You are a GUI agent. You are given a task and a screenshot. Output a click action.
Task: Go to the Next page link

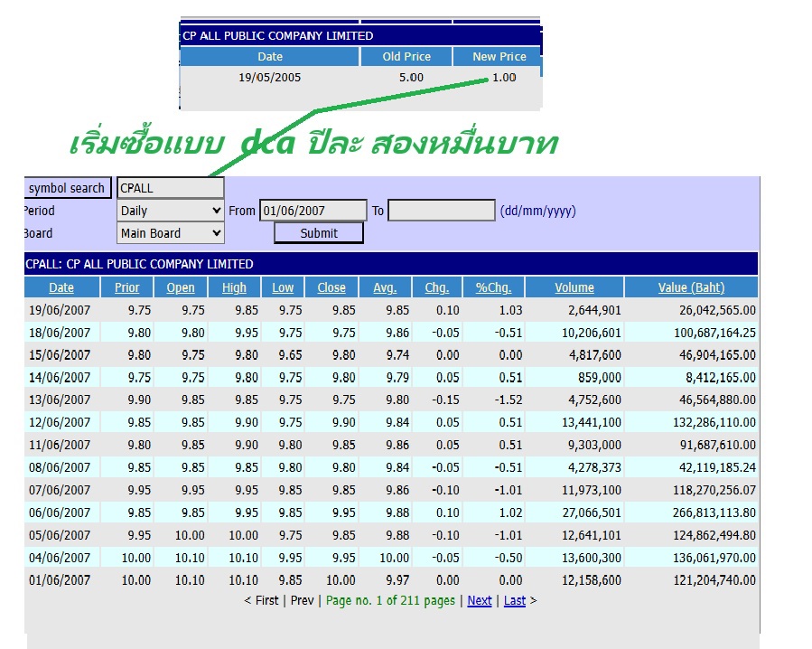click(480, 601)
